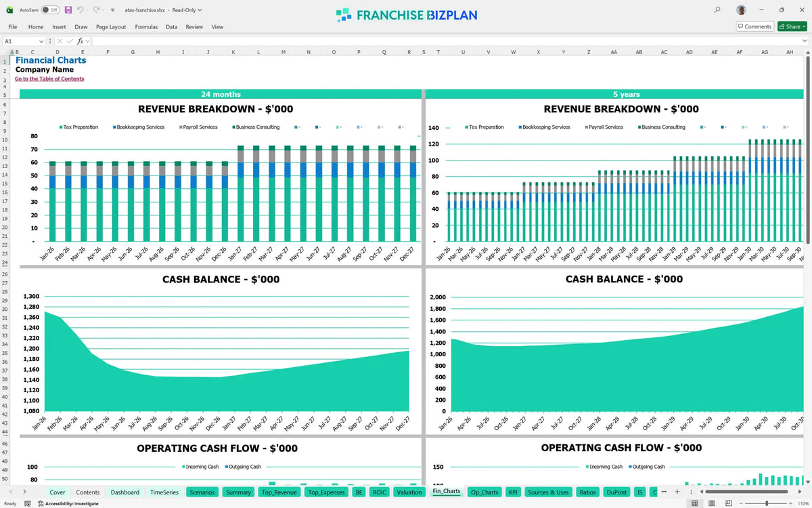Follow the Go to the Table of Contents link
The width and height of the screenshot is (812, 508).
click(49, 79)
